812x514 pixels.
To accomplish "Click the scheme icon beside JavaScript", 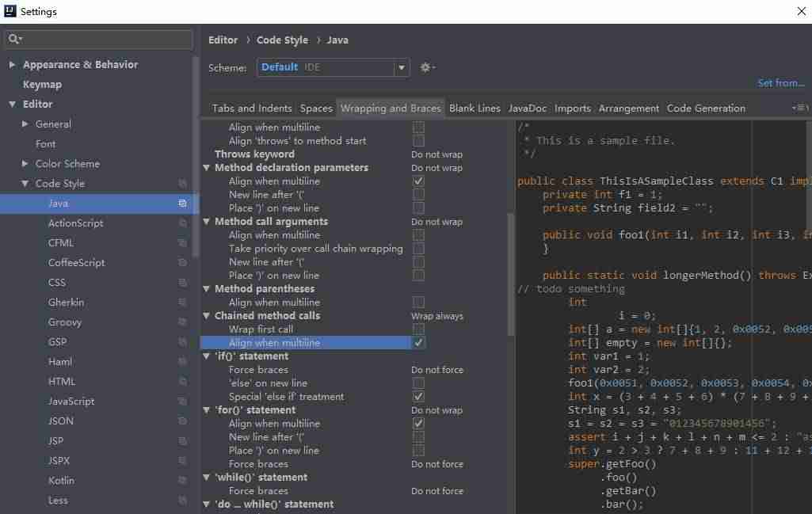I will pos(182,402).
